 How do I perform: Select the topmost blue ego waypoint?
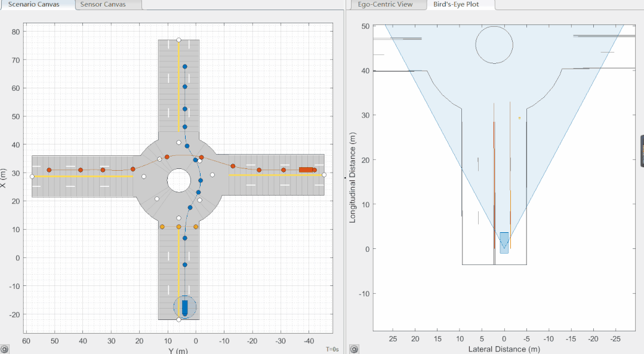tap(185, 66)
